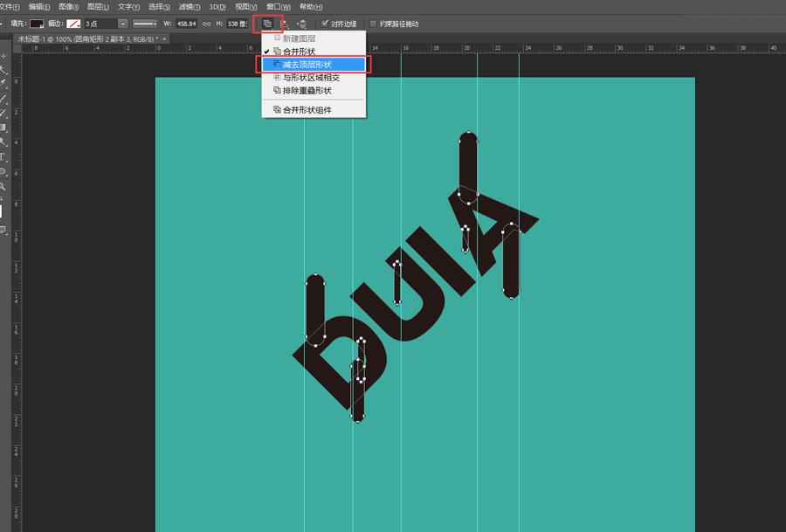Open the 滤镜 menu
This screenshot has height=532, width=786.
(190, 6)
